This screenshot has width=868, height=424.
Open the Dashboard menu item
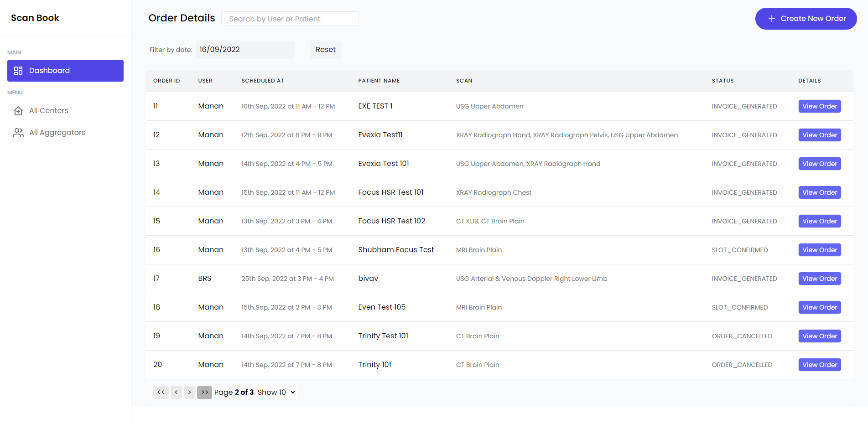pyautogui.click(x=65, y=71)
